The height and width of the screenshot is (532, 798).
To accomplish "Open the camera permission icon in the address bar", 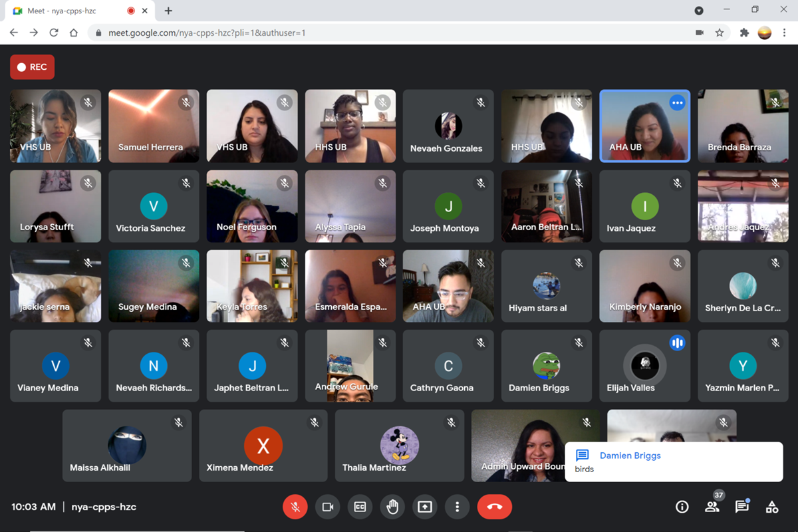I will [x=700, y=33].
